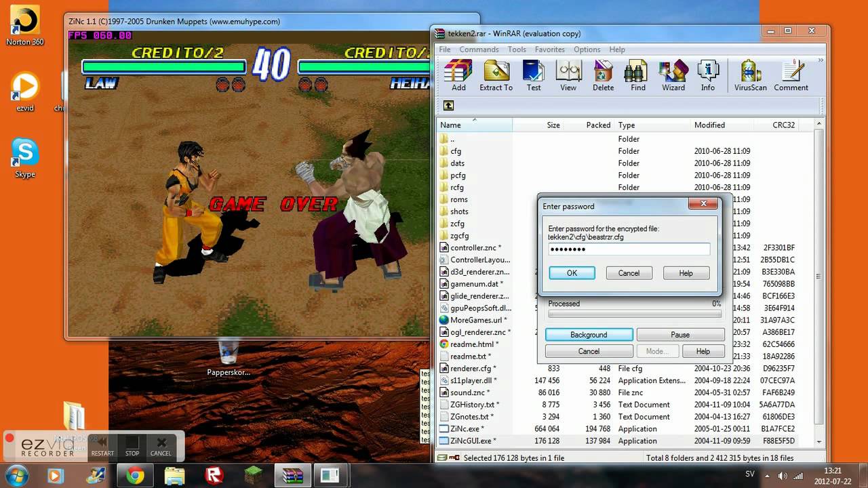Click Help in Enter password dialog
The height and width of the screenshot is (488, 868).
[686, 273]
